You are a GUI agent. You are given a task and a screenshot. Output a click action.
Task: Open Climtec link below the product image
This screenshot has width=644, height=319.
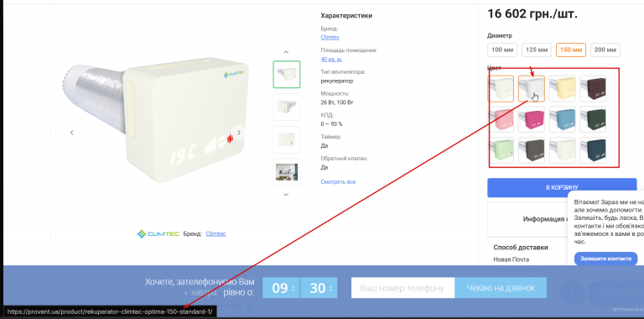click(216, 234)
